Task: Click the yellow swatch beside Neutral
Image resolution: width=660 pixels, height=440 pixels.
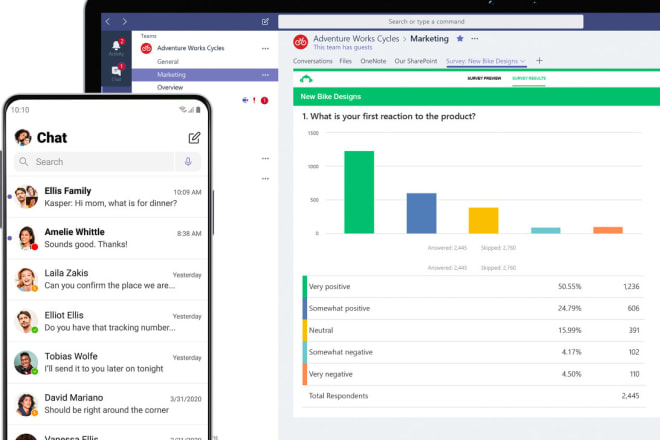Action: (x=305, y=331)
